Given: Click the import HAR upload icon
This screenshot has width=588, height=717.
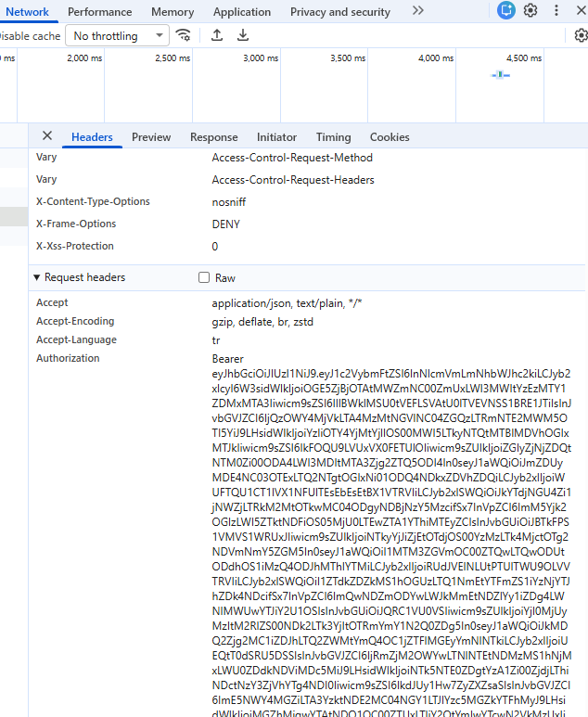Looking at the screenshot, I should pyautogui.click(x=217, y=35).
